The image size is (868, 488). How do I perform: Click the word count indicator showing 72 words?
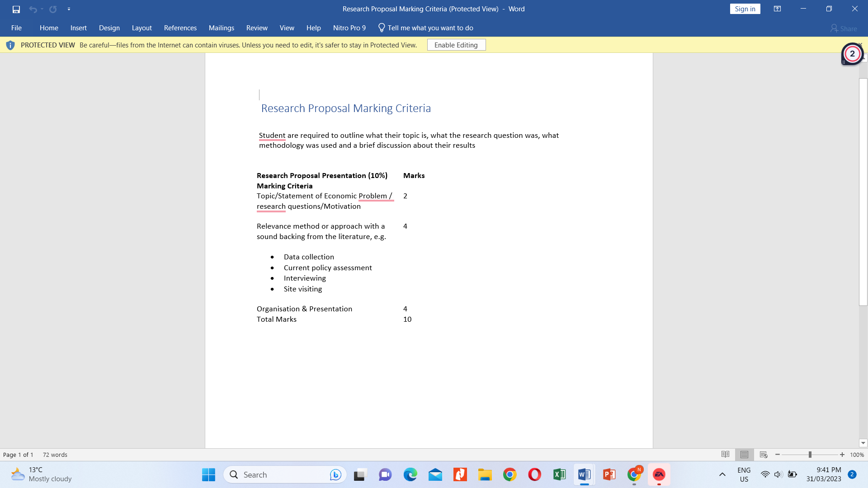(x=54, y=455)
